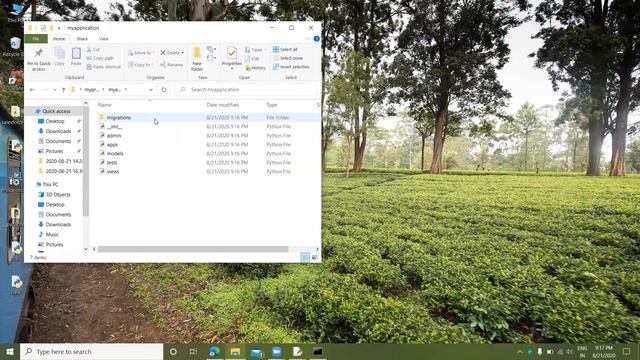Open the File tab
Image resolution: width=640 pixels, height=360 pixels.
pyautogui.click(x=36, y=39)
